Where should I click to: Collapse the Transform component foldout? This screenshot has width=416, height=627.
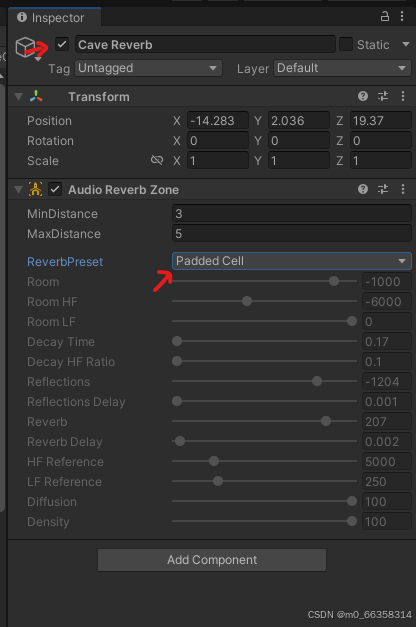coord(18,96)
